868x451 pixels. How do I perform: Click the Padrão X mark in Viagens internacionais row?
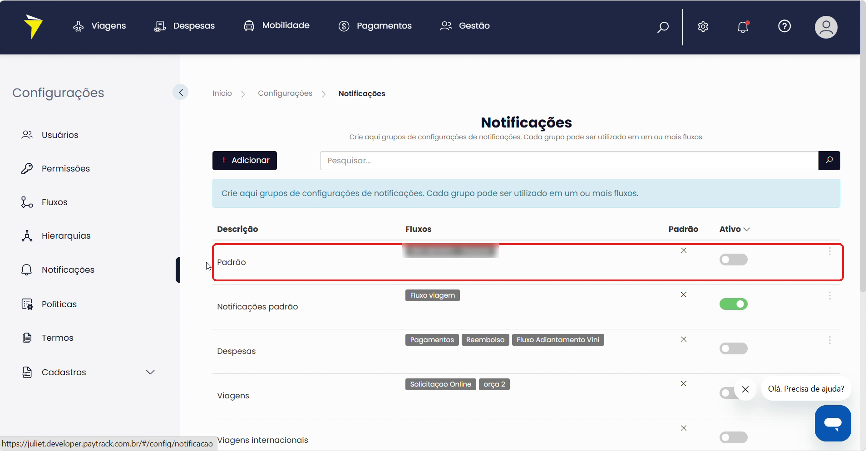(x=684, y=428)
